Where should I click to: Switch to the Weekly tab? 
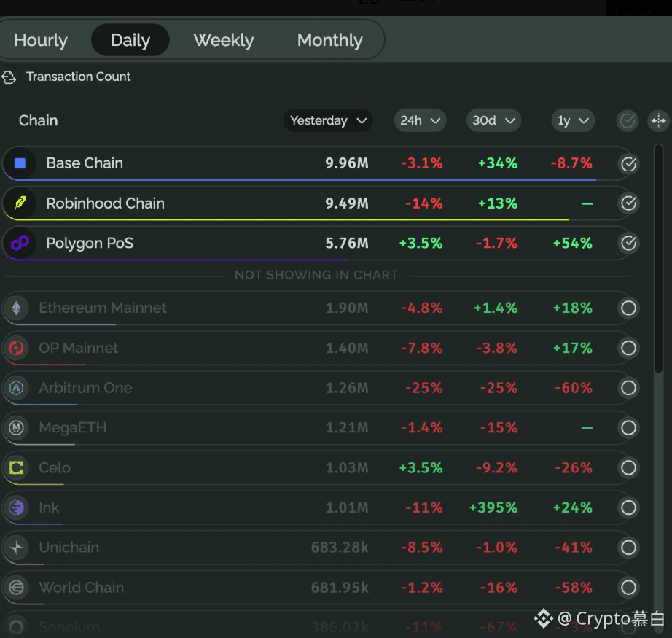[223, 40]
